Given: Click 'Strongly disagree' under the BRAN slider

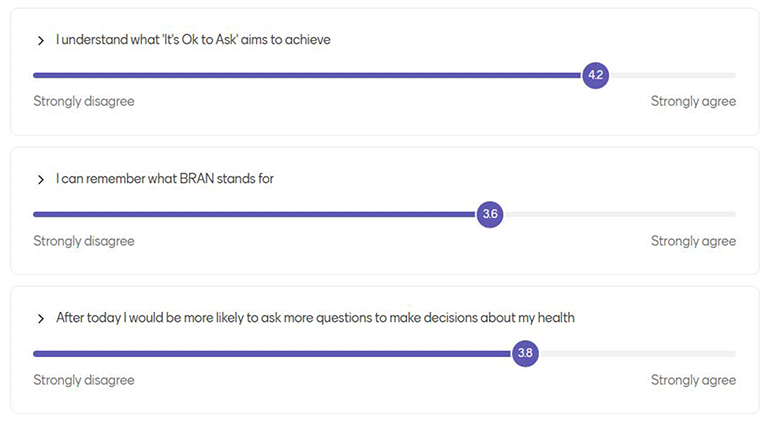Looking at the screenshot, I should click(x=84, y=241).
